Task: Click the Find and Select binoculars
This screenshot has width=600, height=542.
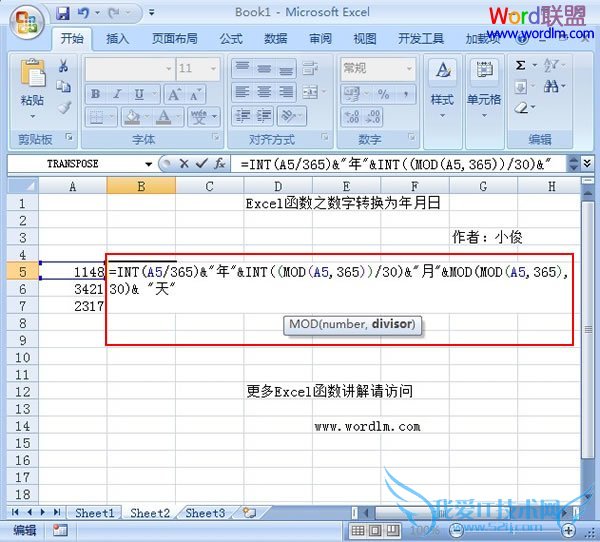Action: coord(551,87)
